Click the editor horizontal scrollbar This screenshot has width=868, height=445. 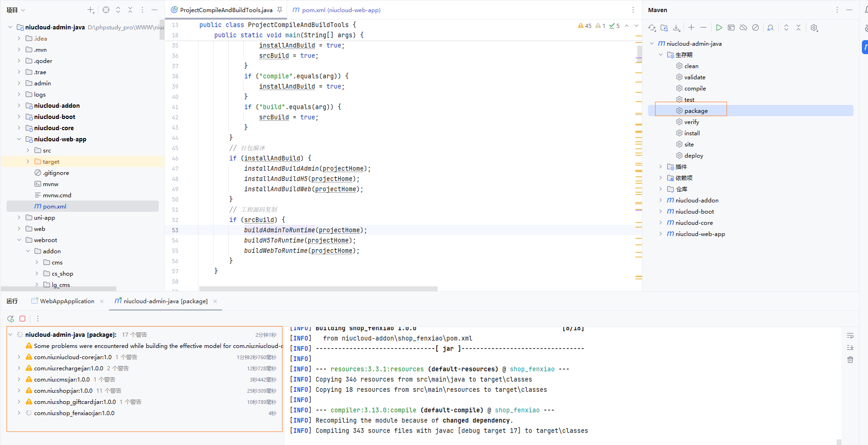(x=318, y=289)
